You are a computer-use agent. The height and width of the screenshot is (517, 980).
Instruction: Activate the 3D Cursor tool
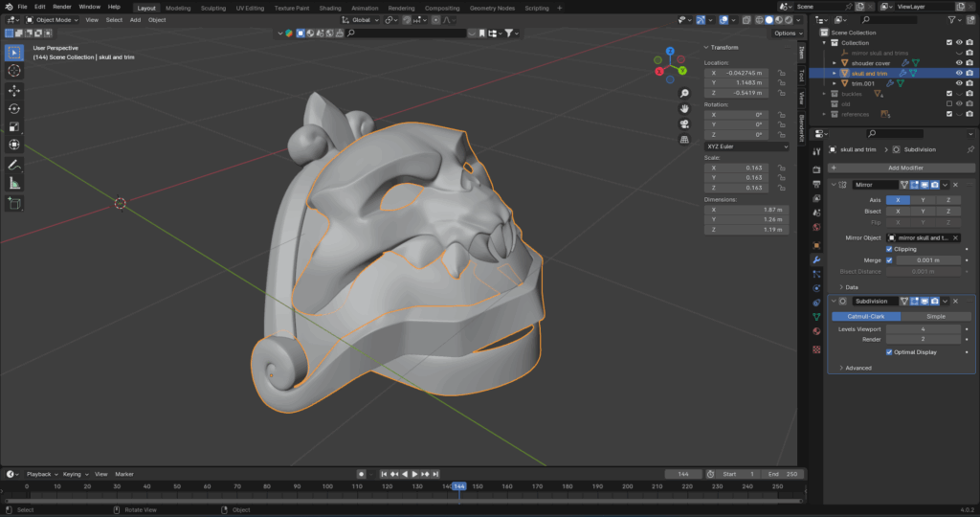pyautogui.click(x=13, y=71)
